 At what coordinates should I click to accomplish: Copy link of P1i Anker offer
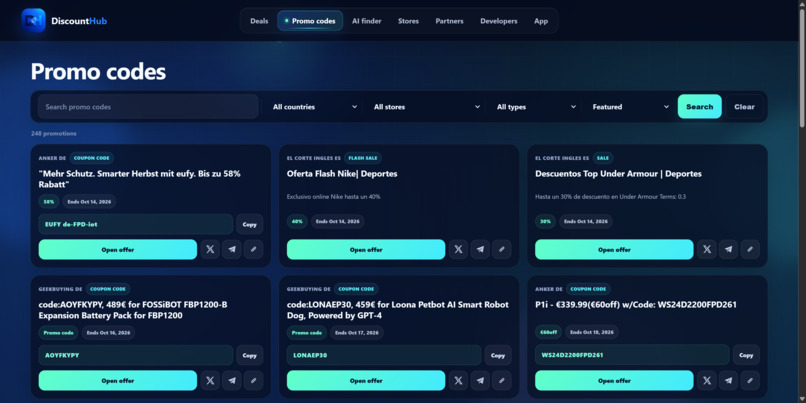(x=750, y=380)
